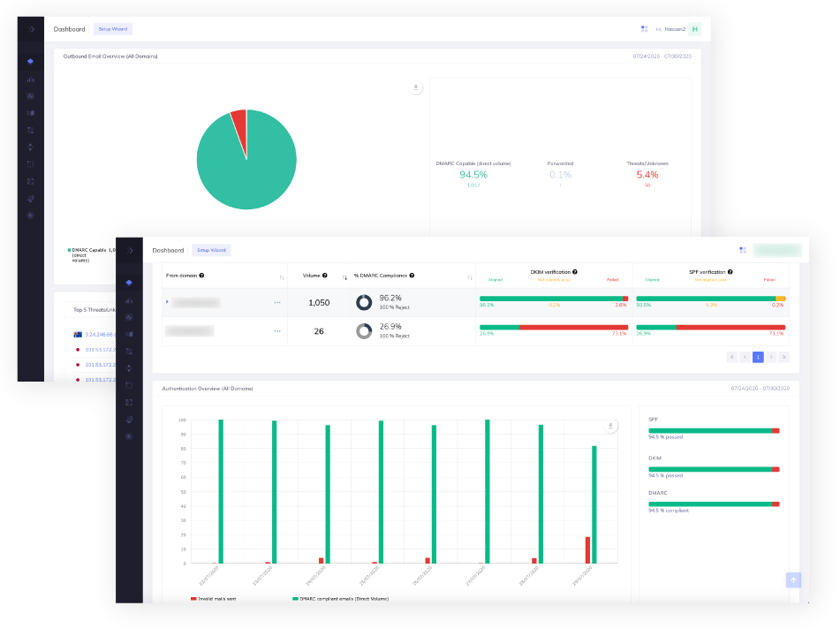This screenshot has width=840, height=636.
Task: Sort table by Volume
Action: [344, 277]
